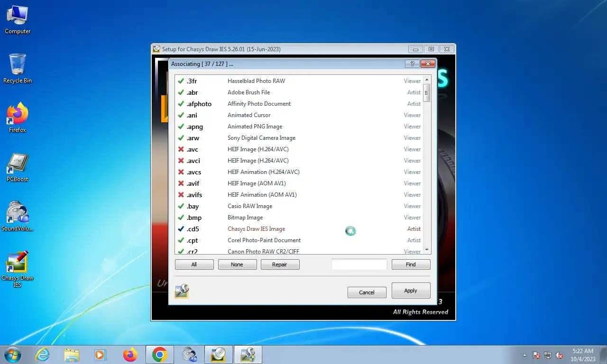The height and width of the screenshot is (364, 607).
Task: Click the list scrollbar down arrow
Action: (x=427, y=249)
